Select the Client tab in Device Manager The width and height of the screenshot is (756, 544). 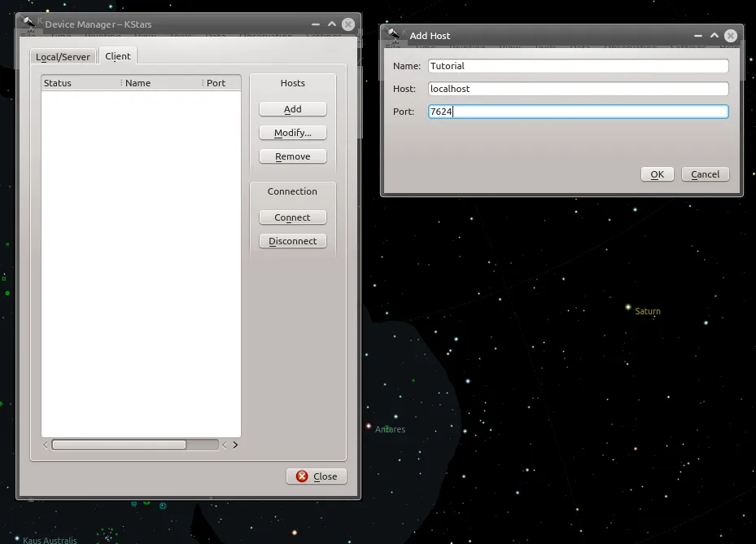tap(118, 56)
